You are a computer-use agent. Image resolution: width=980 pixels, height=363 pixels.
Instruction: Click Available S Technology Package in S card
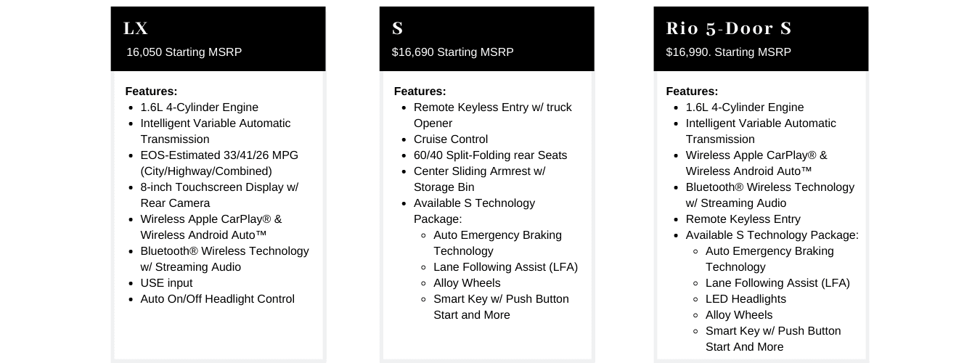(474, 211)
